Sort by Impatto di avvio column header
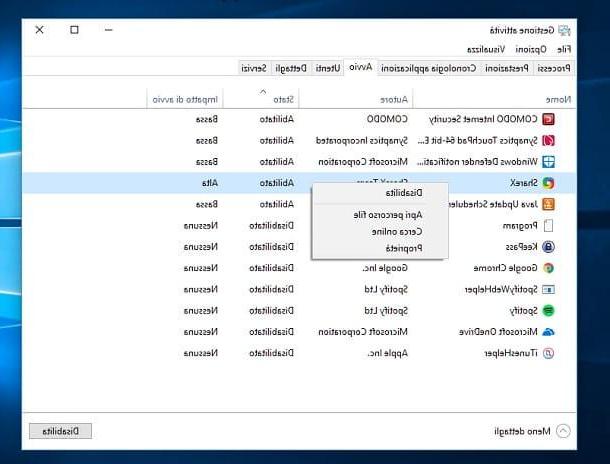 tap(185, 100)
